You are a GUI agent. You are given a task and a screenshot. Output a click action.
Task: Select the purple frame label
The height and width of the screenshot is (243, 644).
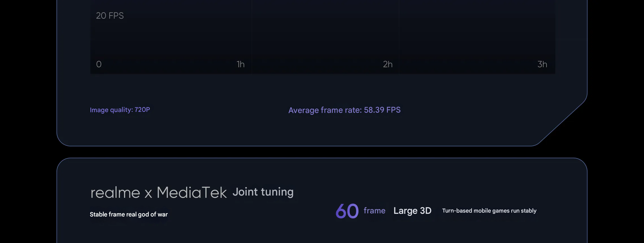click(375, 211)
